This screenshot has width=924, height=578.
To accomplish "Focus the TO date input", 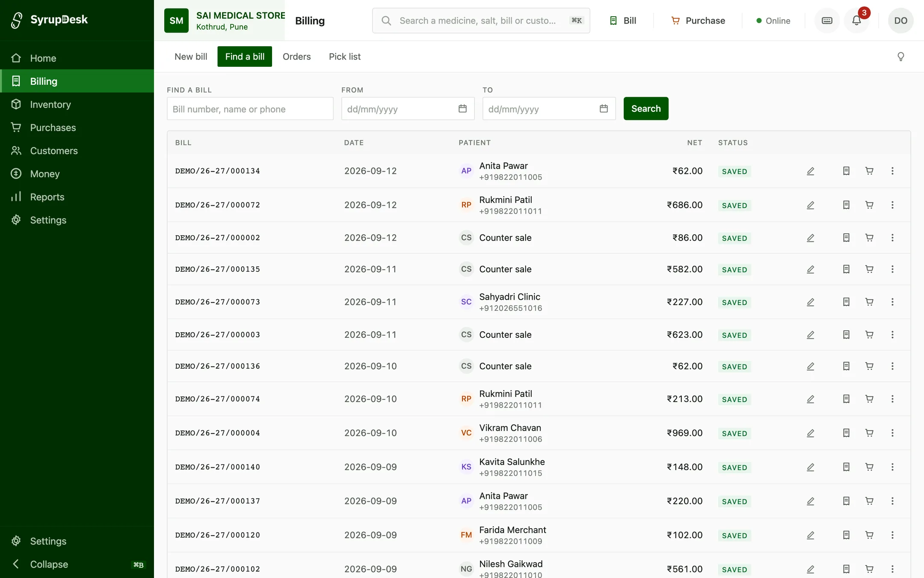I will (549, 109).
